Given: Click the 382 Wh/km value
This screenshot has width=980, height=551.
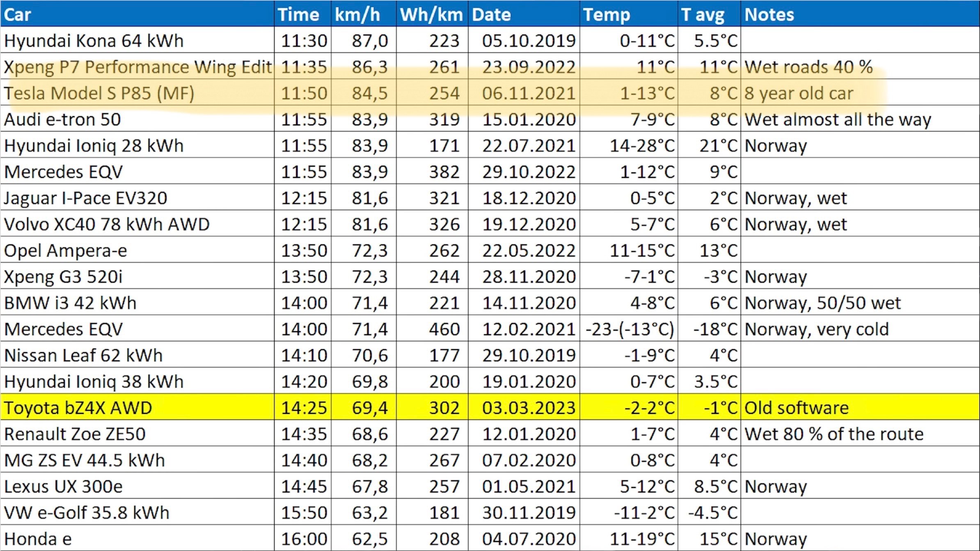Looking at the screenshot, I should tap(432, 172).
